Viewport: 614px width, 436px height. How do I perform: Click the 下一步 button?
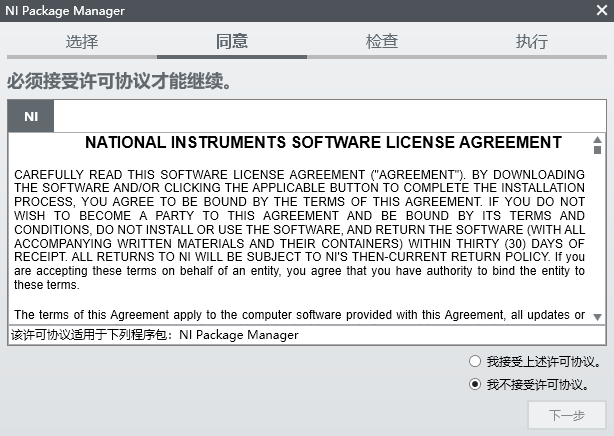pos(567,415)
